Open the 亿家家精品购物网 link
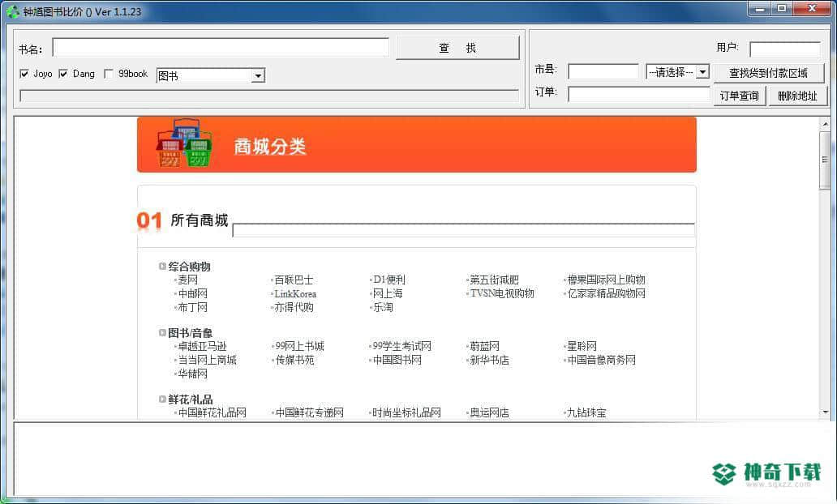 (607, 294)
